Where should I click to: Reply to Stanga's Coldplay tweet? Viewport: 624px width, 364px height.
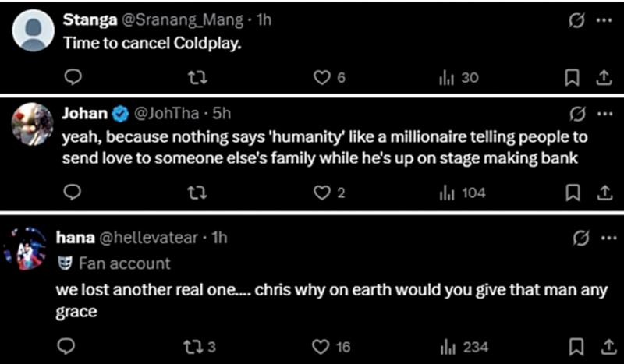point(72,77)
